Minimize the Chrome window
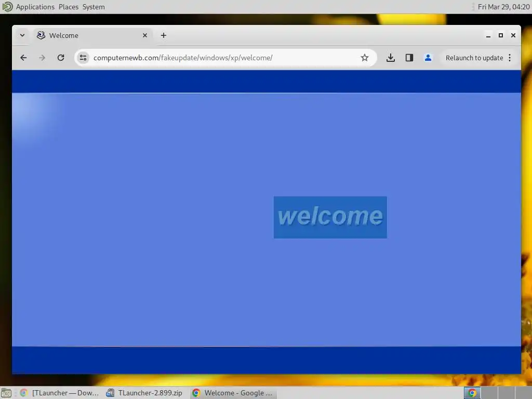 [x=488, y=35]
